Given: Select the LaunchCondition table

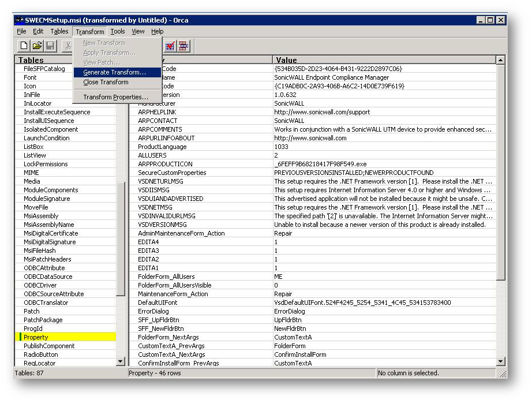Looking at the screenshot, I should [46, 138].
